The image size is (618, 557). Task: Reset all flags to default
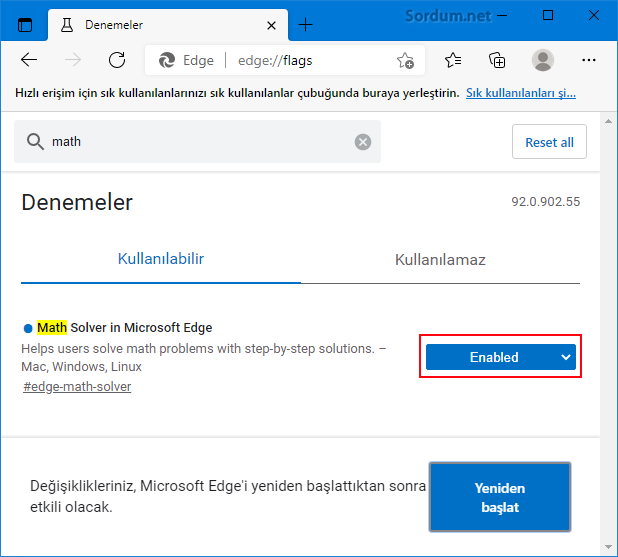549,142
